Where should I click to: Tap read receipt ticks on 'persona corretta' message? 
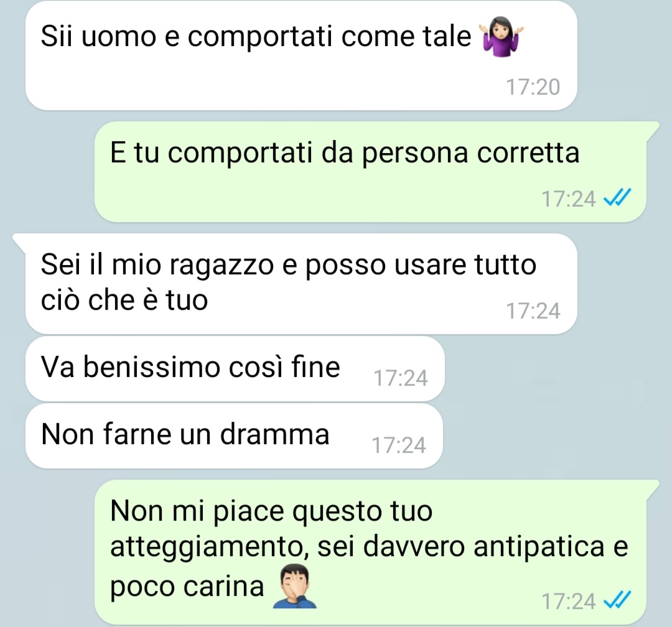click(x=617, y=198)
